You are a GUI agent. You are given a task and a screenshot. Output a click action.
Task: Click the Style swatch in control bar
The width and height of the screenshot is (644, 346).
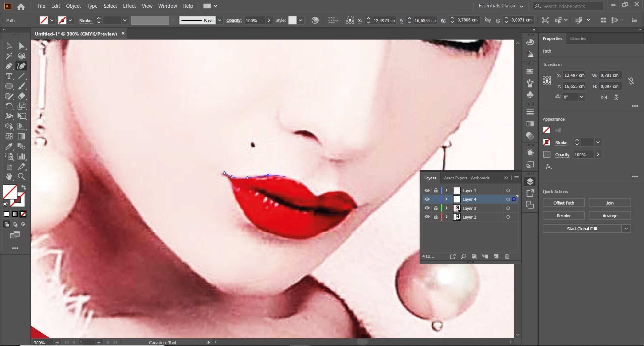click(x=292, y=20)
